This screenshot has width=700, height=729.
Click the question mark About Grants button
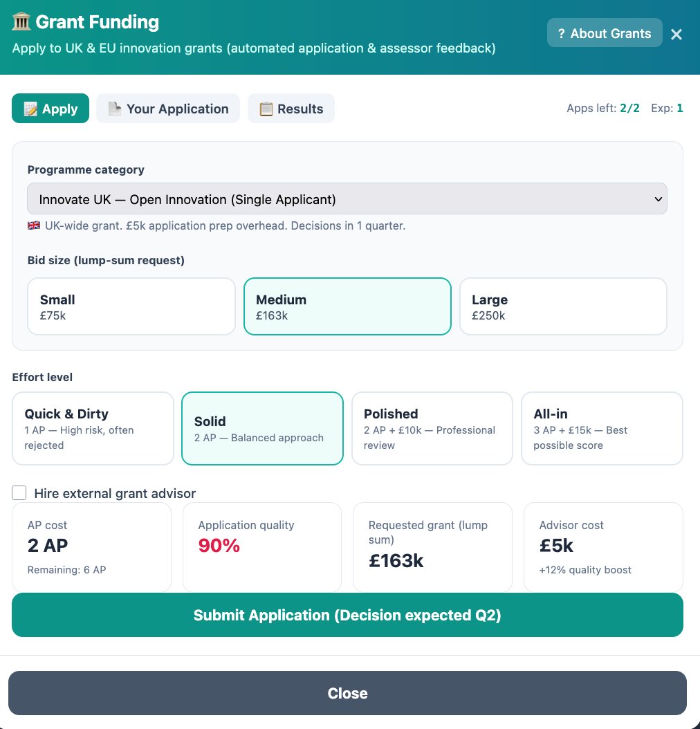point(604,33)
